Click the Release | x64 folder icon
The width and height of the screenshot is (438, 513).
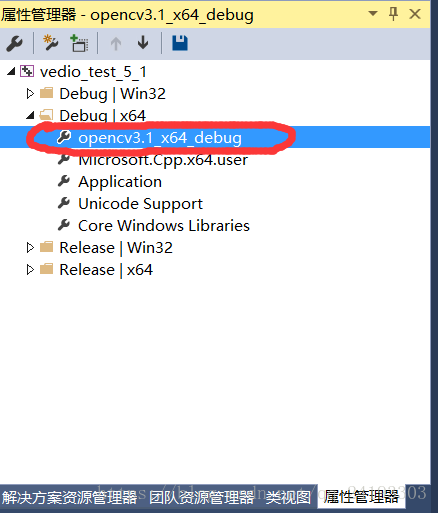(46, 269)
